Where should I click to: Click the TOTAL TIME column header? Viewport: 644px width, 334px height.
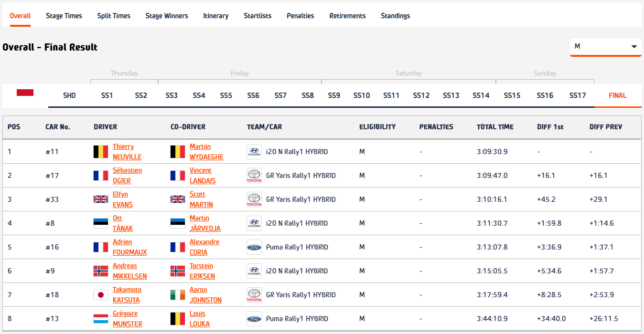[x=495, y=127]
